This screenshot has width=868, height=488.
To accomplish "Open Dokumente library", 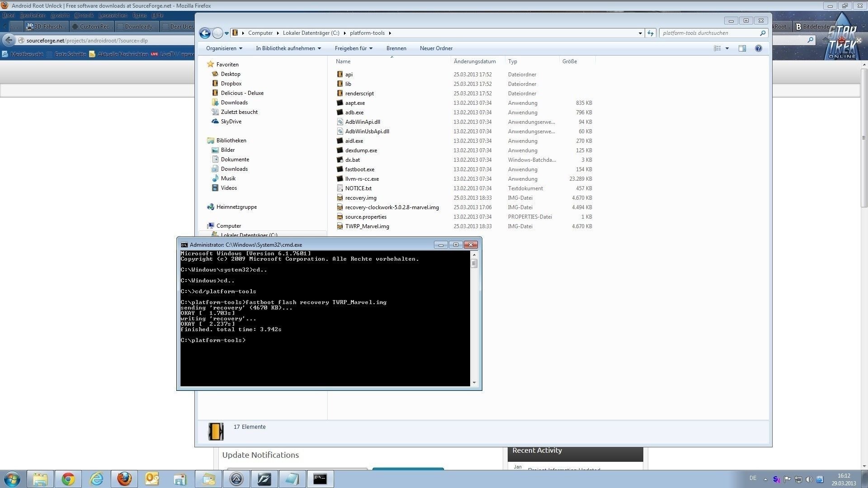I will 235,160.
